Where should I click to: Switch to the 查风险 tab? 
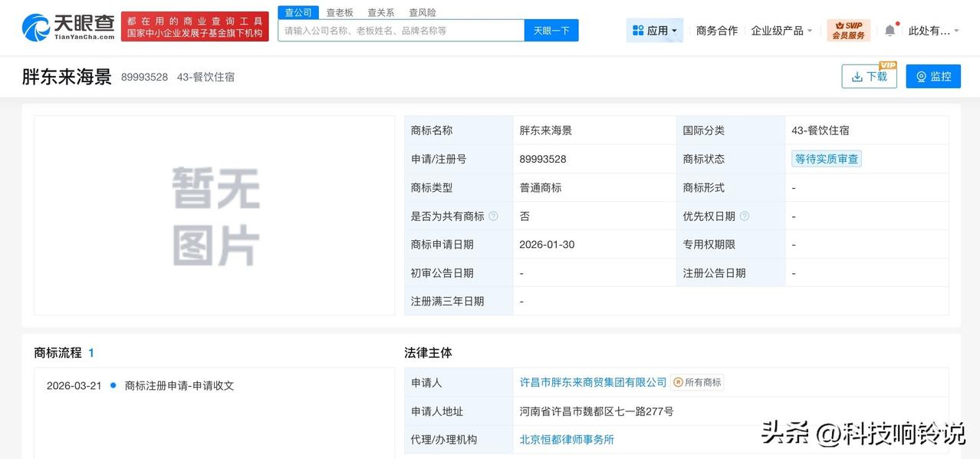point(422,12)
